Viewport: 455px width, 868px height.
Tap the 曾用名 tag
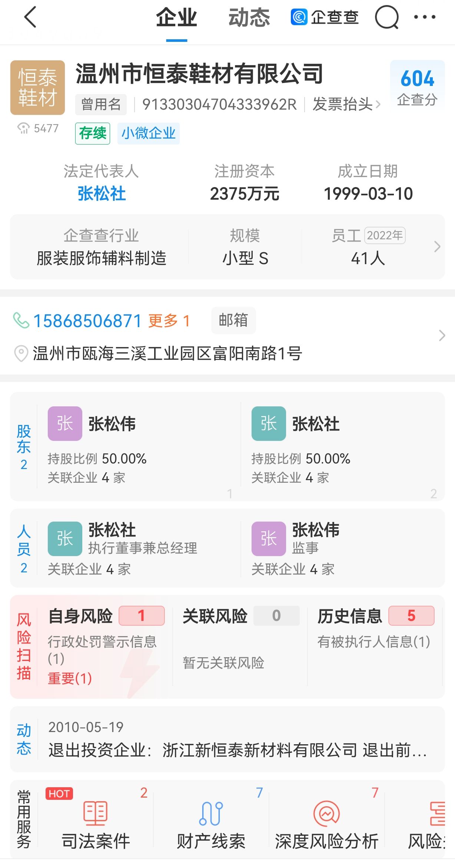coord(101,104)
